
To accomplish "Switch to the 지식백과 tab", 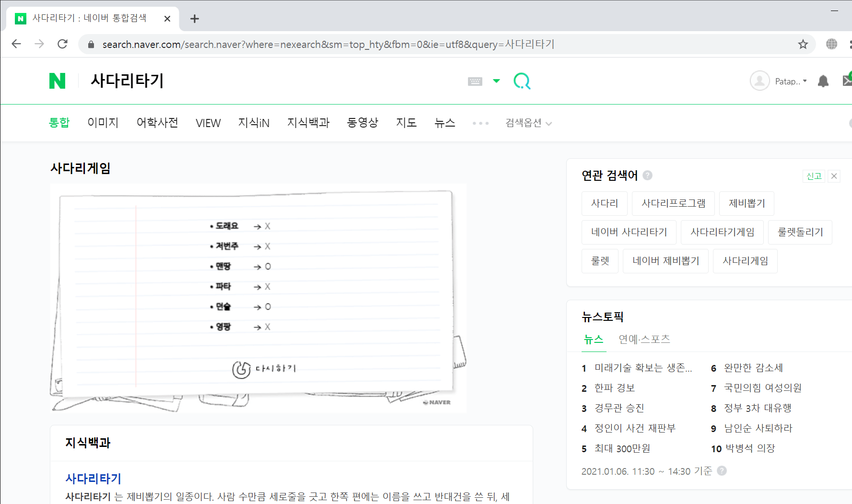I will click(308, 123).
